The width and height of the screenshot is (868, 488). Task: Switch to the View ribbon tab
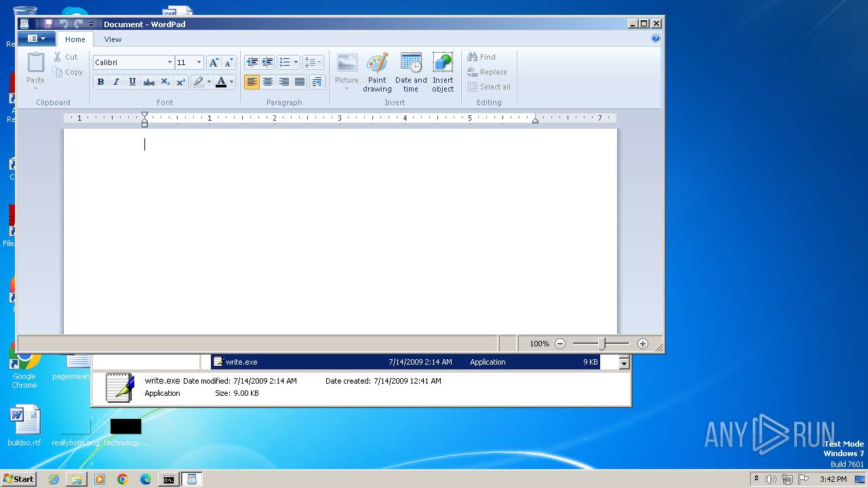113,39
